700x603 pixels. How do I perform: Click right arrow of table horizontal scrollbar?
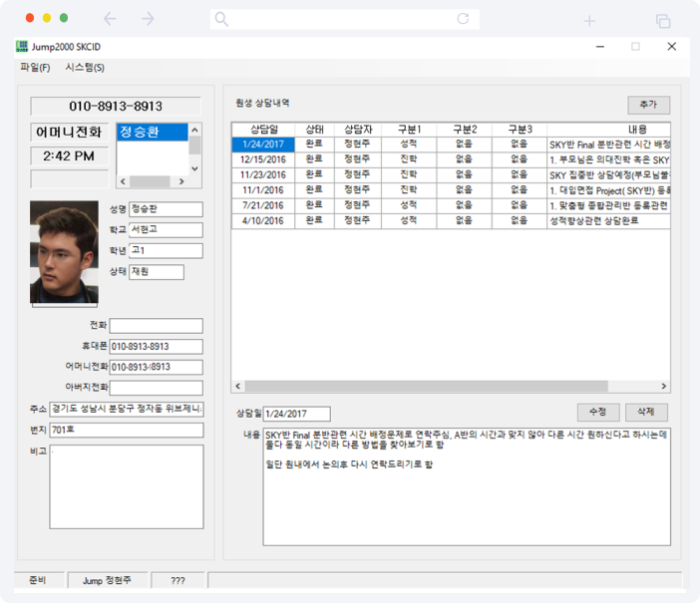[664, 386]
